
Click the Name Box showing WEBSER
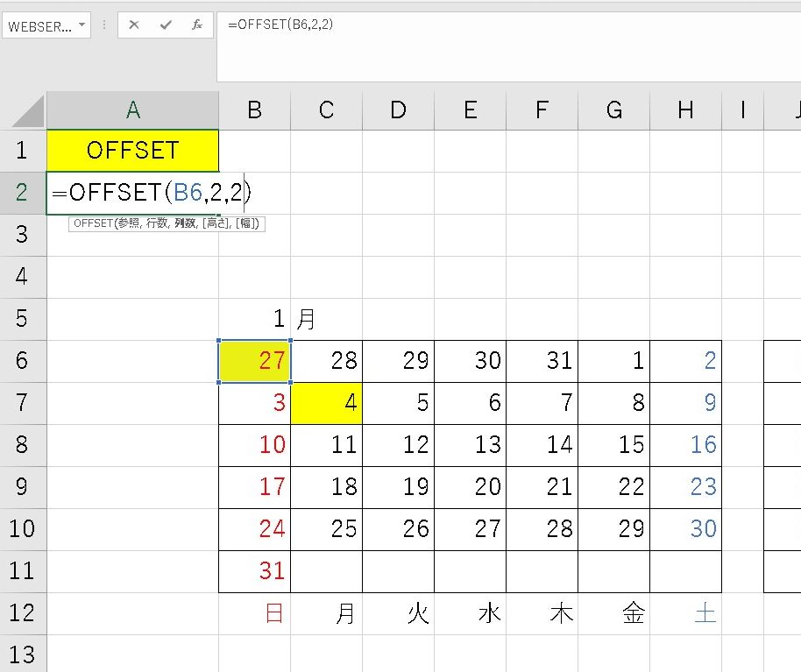39,25
